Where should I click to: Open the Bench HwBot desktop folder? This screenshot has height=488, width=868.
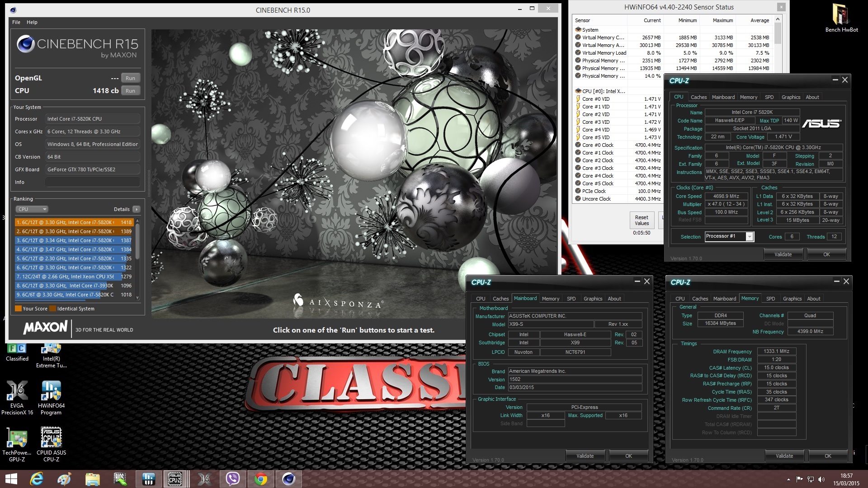841,18
